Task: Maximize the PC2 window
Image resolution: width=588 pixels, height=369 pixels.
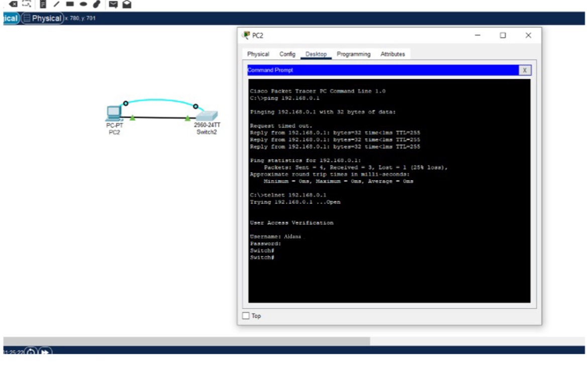Action: [503, 35]
